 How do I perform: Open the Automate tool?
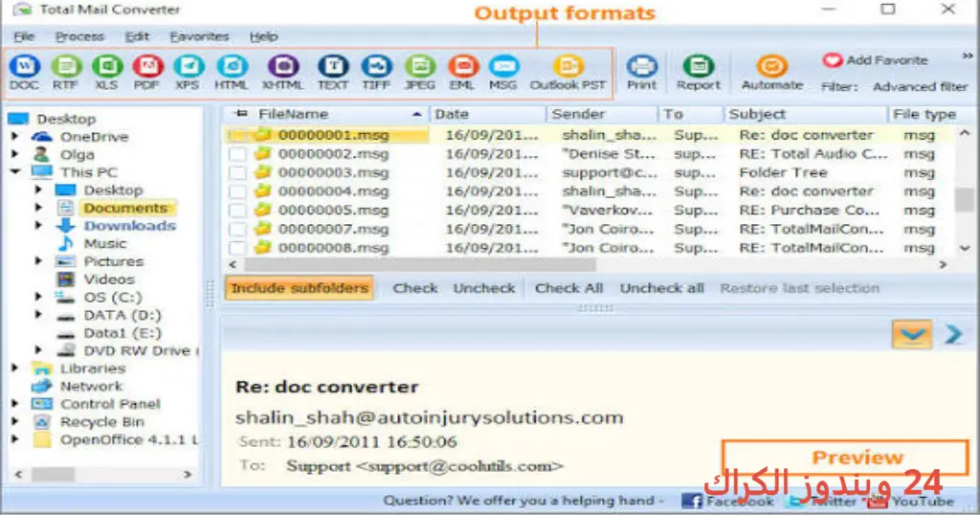[x=772, y=73]
